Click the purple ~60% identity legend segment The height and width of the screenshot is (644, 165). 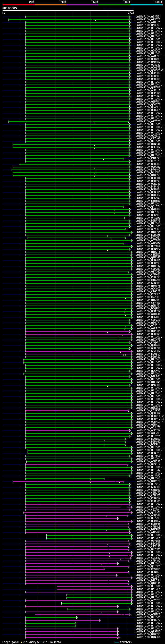tap(82, 5)
